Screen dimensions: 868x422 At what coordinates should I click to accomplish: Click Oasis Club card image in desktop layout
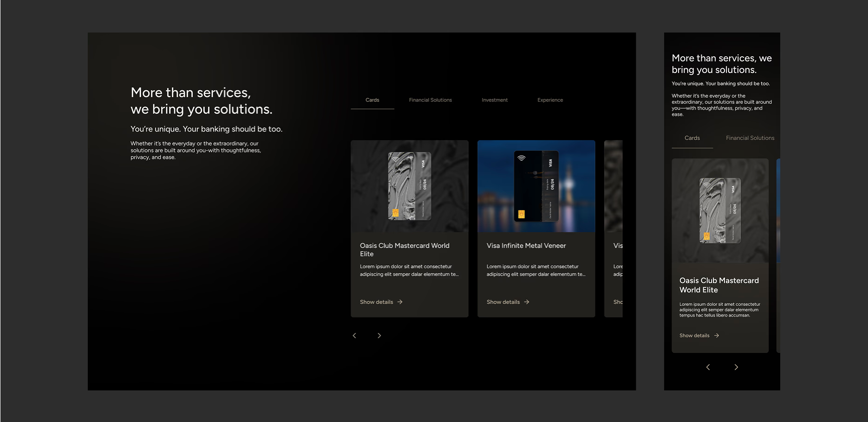[410, 186]
